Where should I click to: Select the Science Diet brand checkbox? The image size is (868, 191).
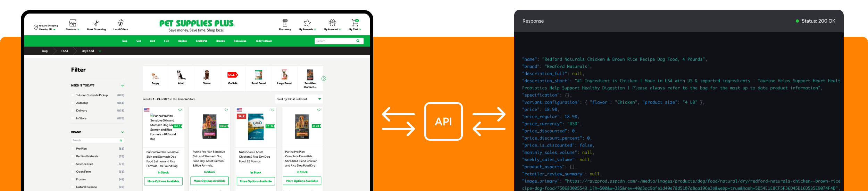(73, 164)
